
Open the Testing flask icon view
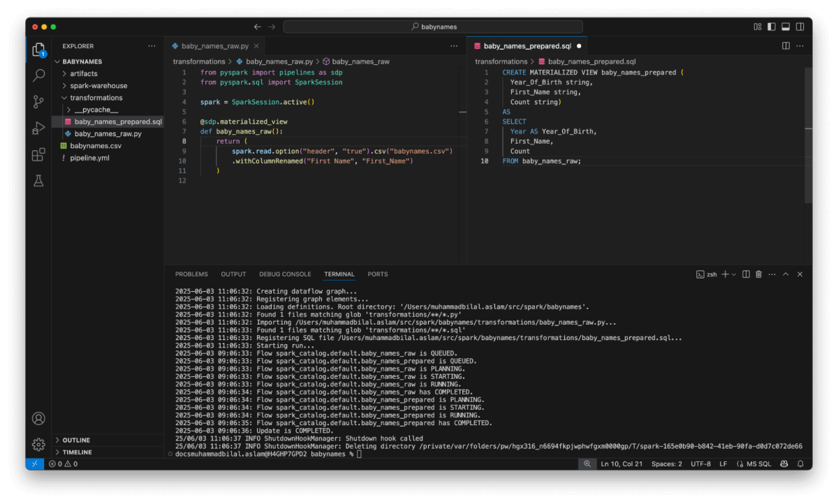click(39, 181)
